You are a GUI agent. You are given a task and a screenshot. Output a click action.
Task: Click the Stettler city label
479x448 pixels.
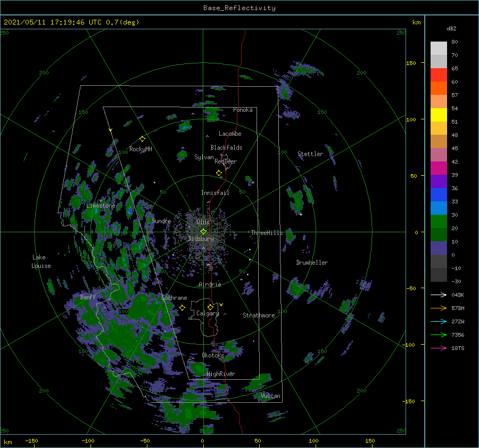(310, 154)
